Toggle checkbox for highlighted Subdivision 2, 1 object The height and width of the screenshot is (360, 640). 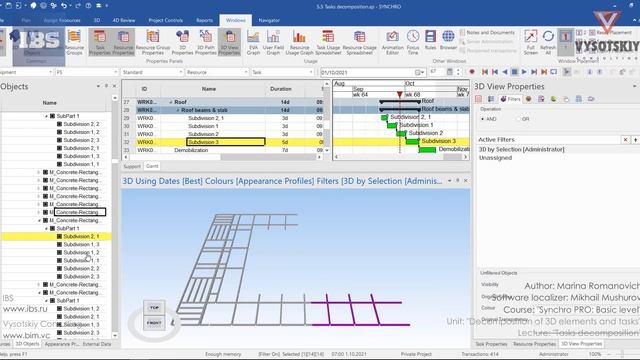click(x=59, y=236)
